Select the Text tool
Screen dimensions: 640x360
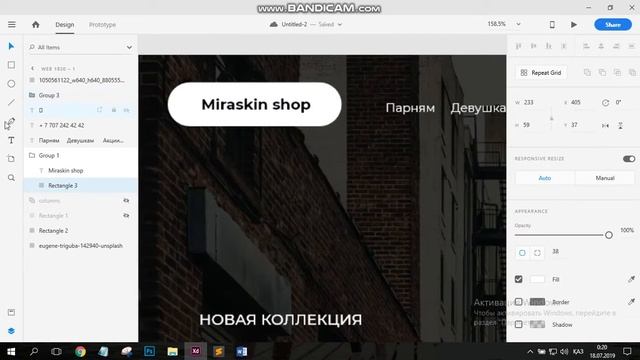11,140
